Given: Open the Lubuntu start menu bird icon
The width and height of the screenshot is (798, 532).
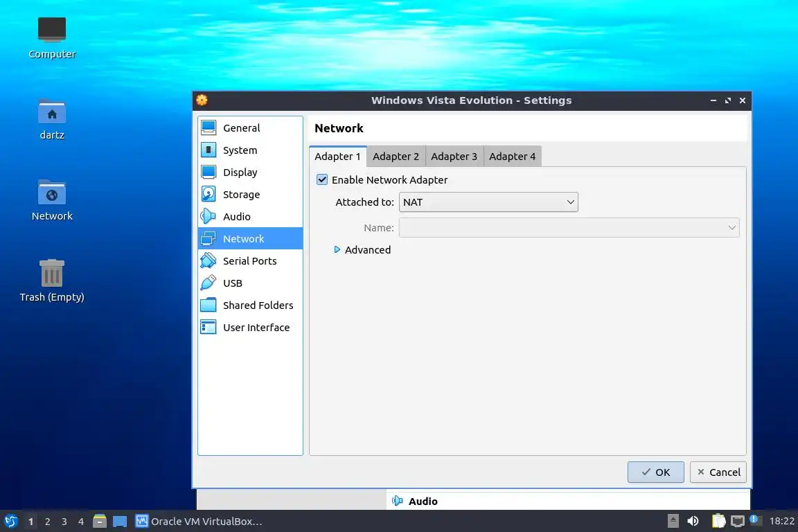Looking at the screenshot, I should tap(11, 522).
